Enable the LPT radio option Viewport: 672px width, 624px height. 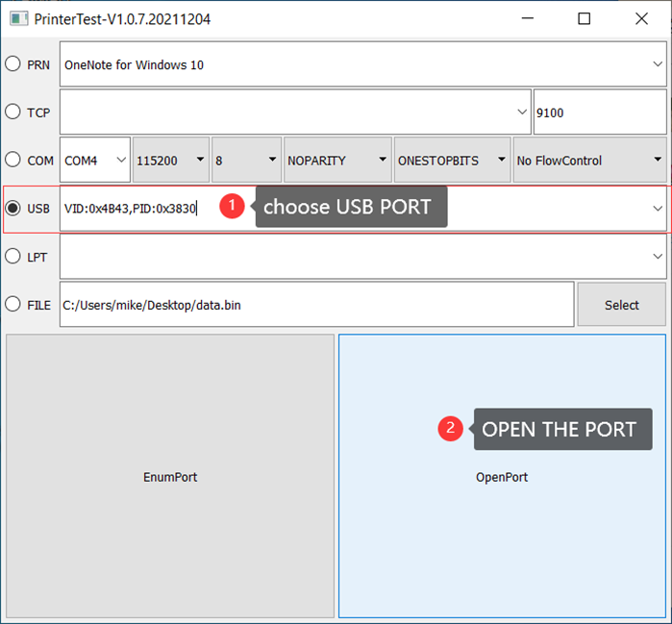click(13, 256)
